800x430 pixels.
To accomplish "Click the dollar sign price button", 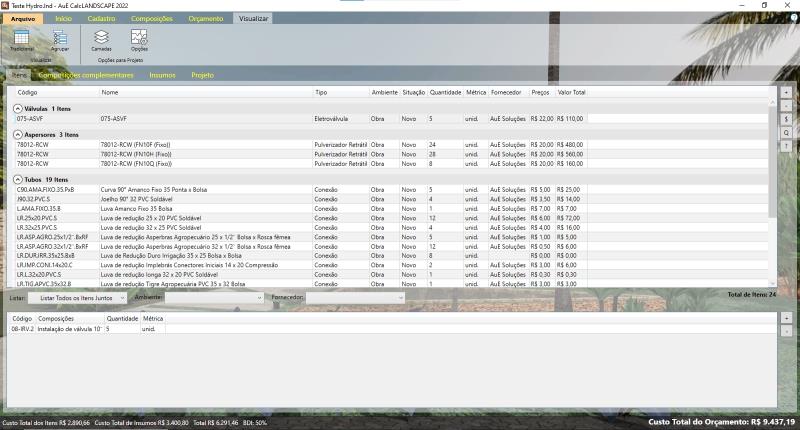I will pyautogui.click(x=786, y=119).
